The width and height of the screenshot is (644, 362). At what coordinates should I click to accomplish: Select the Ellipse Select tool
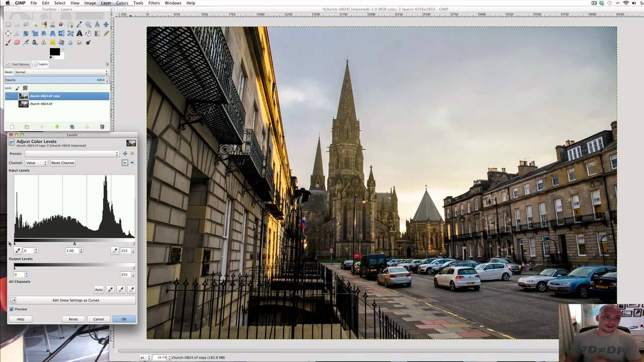point(17,24)
